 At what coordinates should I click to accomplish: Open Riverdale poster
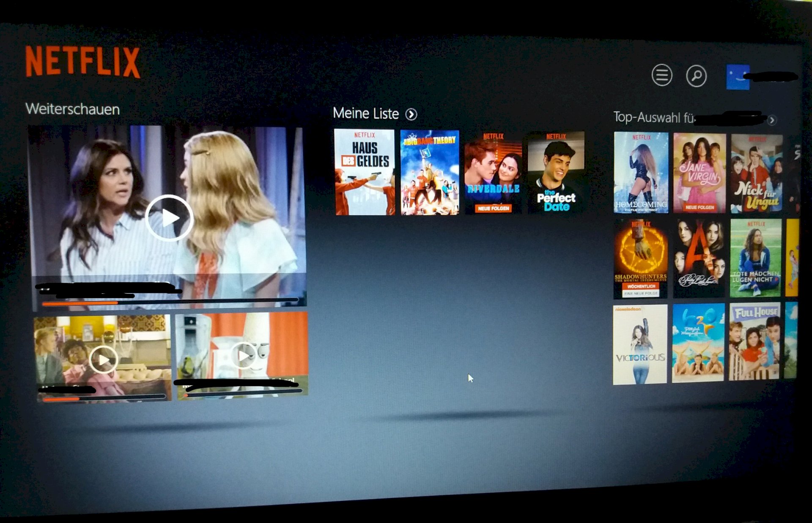click(x=493, y=173)
